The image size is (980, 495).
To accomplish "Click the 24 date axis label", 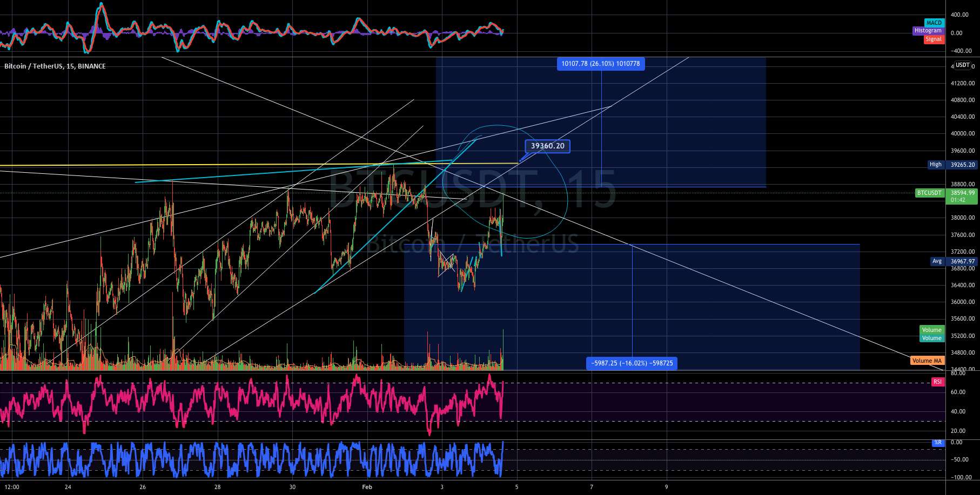I will [68, 487].
